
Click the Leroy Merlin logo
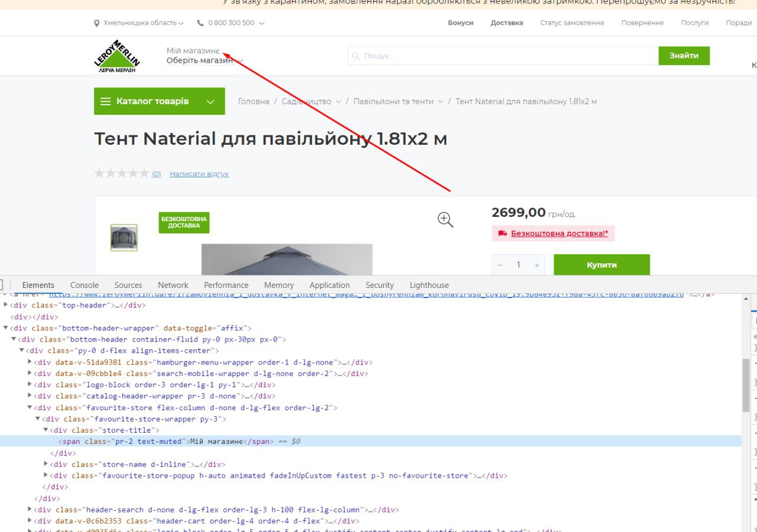[x=117, y=56]
